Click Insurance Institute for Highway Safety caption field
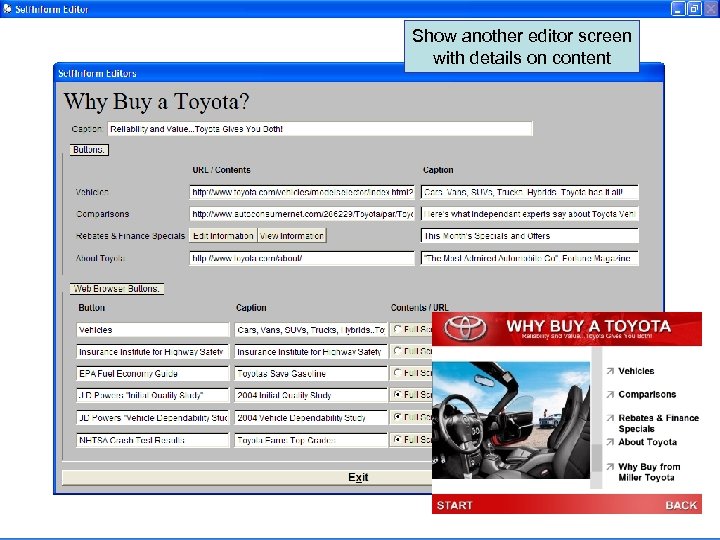This screenshot has width=720, height=540. 311,352
